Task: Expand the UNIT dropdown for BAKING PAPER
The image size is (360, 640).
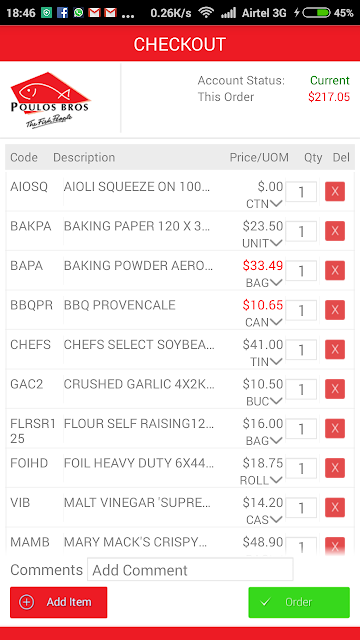Action: 262,243
